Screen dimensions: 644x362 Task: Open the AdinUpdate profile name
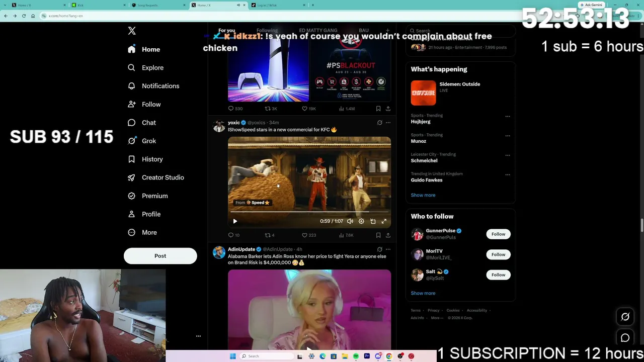pyautogui.click(x=242, y=249)
